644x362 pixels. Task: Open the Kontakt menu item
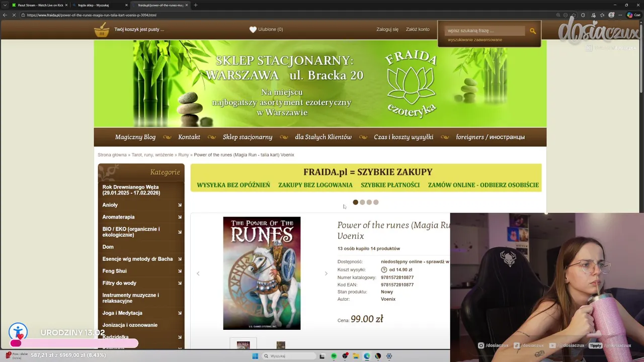tap(189, 137)
